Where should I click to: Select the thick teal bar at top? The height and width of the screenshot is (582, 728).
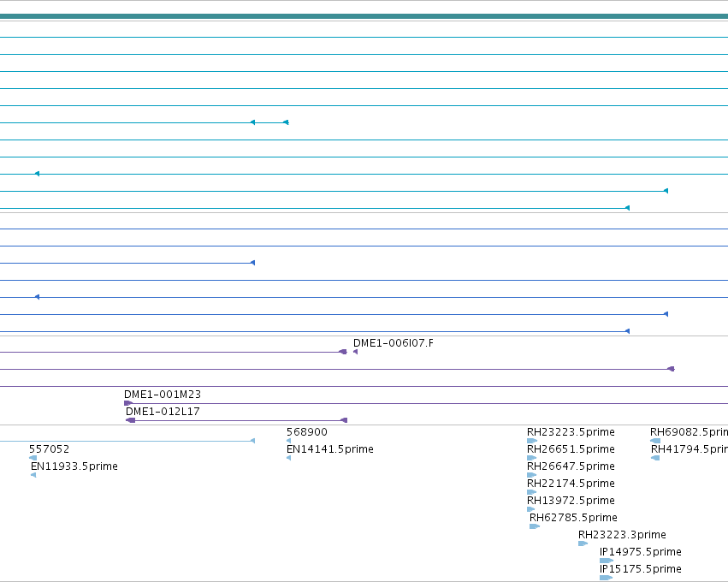pyautogui.click(x=364, y=17)
